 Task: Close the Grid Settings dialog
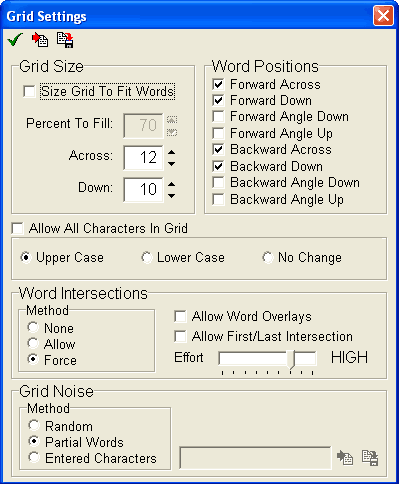coord(383,16)
